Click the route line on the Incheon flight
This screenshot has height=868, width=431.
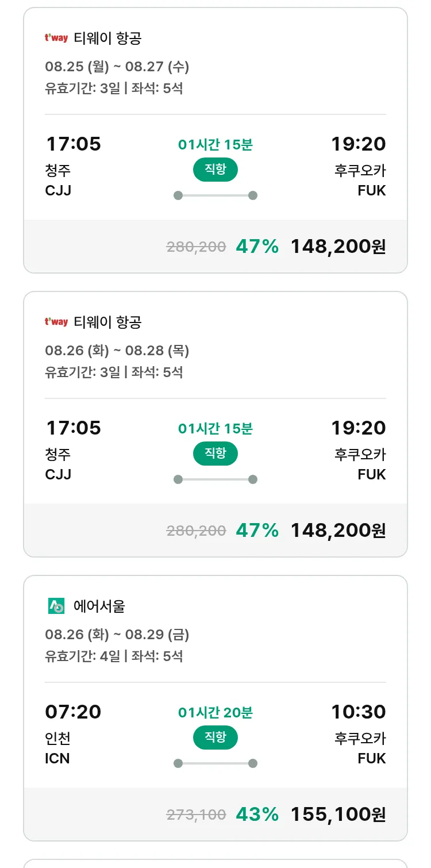[215, 763]
